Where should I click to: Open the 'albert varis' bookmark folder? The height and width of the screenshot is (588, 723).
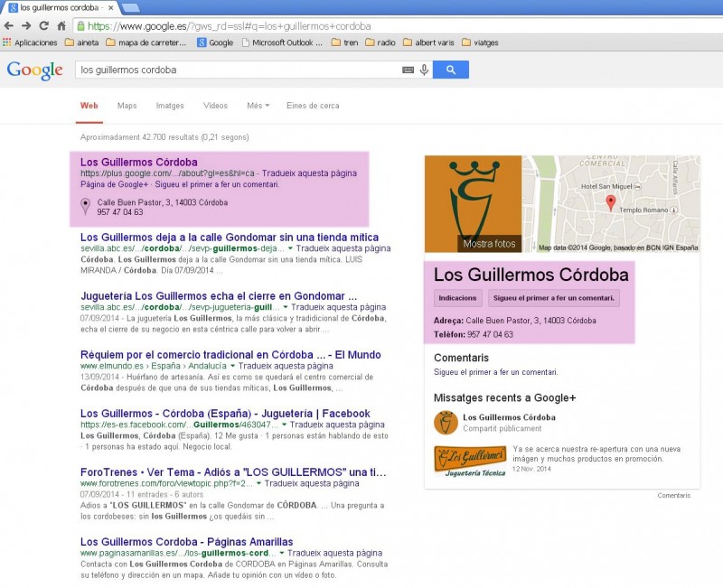[x=428, y=42]
